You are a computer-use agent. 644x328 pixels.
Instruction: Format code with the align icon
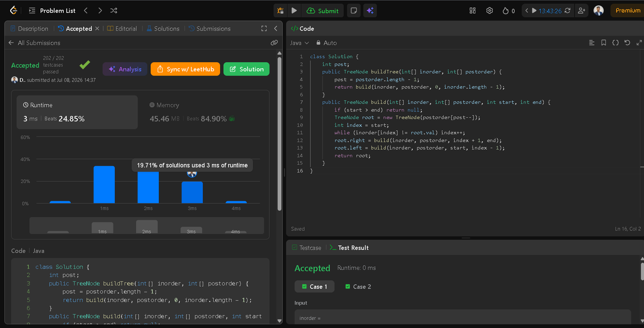(x=592, y=43)
